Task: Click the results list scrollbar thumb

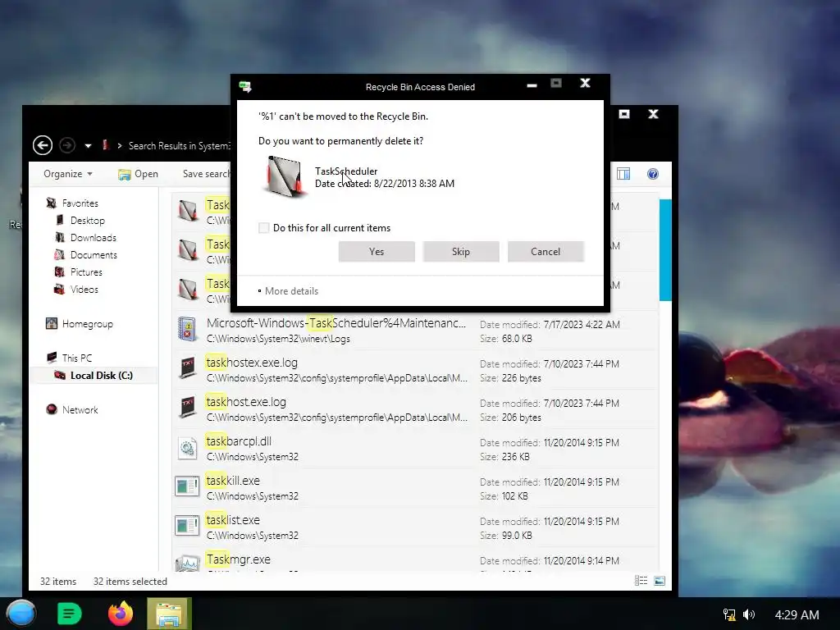Action: (x=665, y=249)
